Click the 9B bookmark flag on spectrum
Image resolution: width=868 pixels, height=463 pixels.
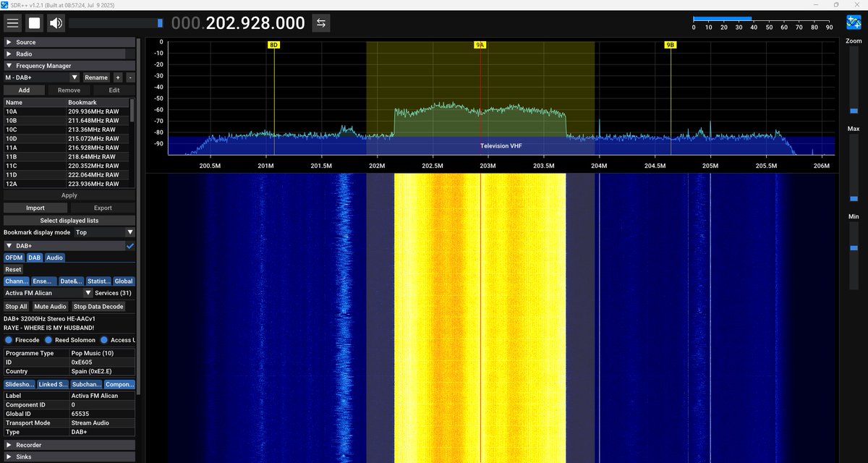(x=671, y=45)
